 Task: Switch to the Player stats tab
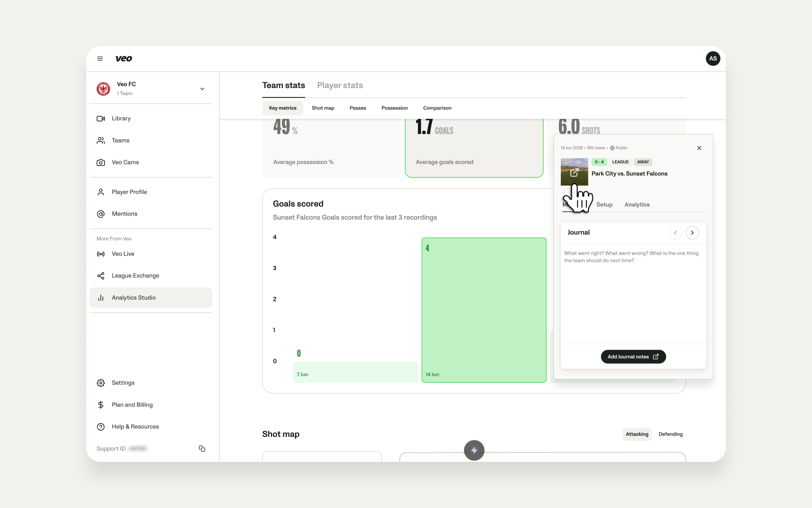[x=340, y=86]
